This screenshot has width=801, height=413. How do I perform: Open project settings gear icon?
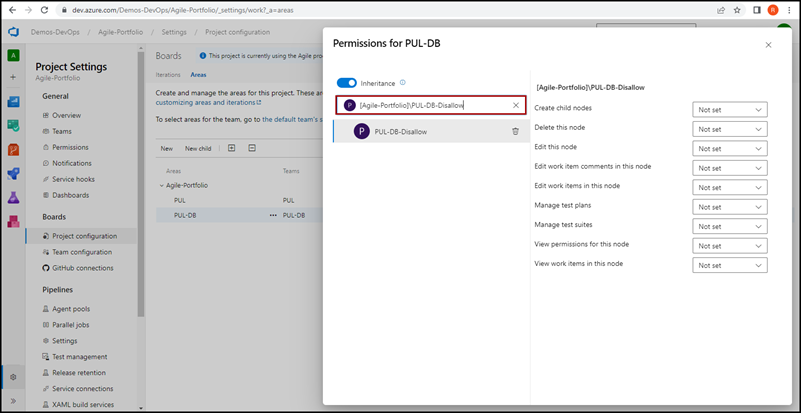pos(13,377)
